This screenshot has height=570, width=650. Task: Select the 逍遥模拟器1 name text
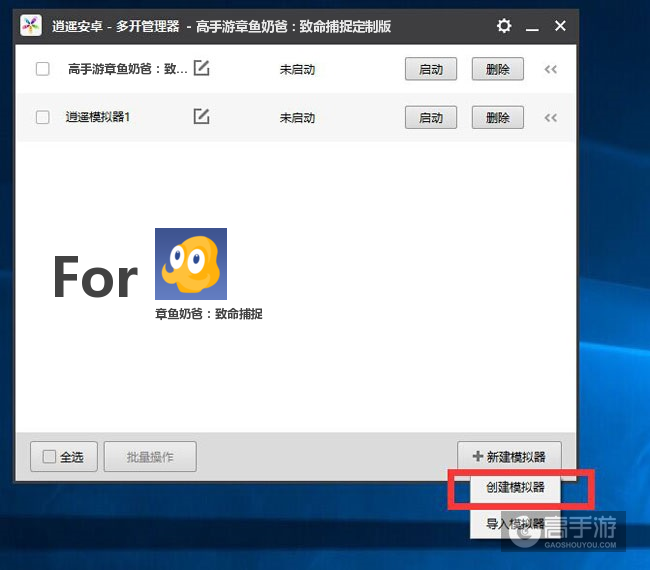98,117
